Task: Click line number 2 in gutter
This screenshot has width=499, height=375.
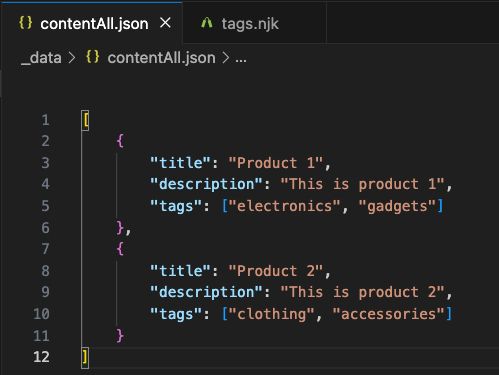Action: click(x=46, y=141)
